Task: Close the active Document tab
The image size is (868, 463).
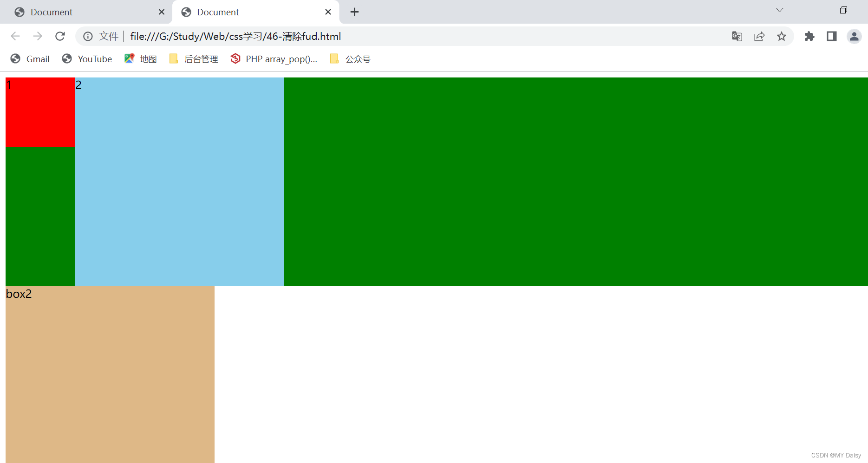Action: point(328,12)
